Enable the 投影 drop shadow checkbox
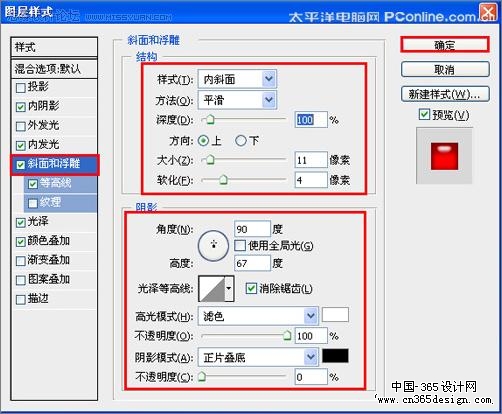502x414 pixels. coord(21,88)
